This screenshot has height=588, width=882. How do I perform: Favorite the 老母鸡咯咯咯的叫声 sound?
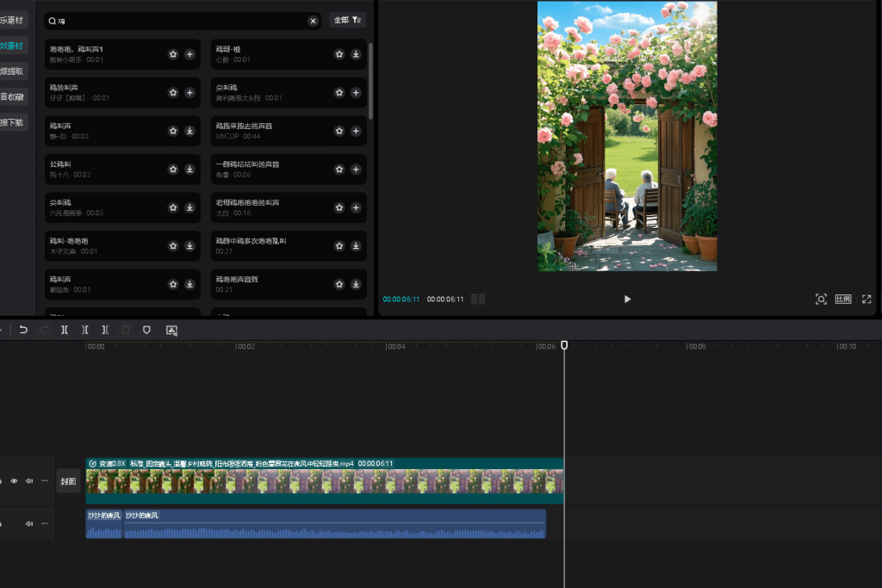339,207
